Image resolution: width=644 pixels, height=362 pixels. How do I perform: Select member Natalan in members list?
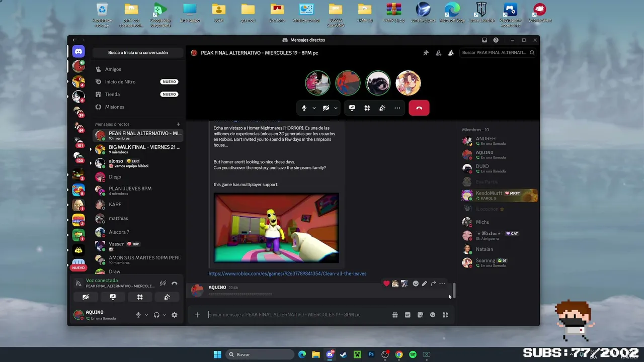[499, 249]
